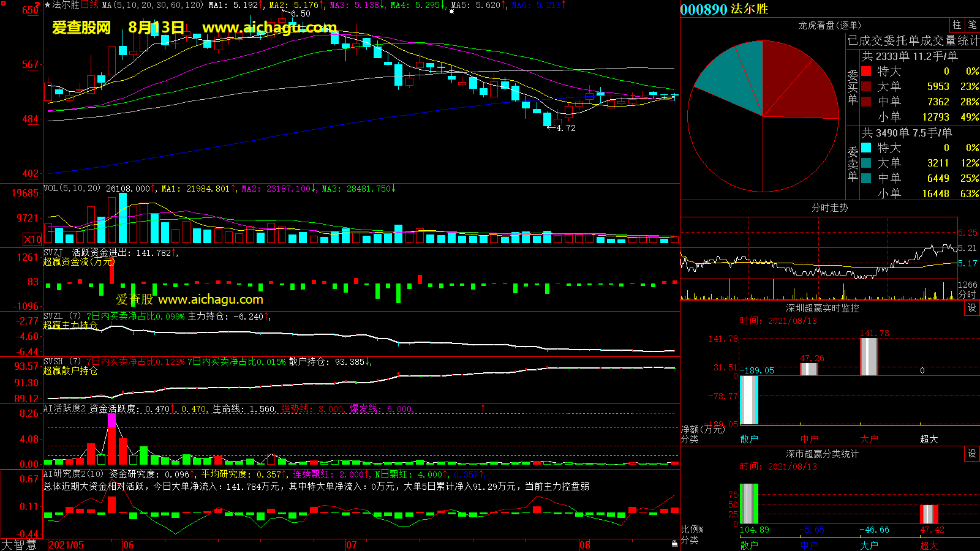Click the VOL(5,10,20) indicator label
This screenshot has height=551, width=980.
72,189
